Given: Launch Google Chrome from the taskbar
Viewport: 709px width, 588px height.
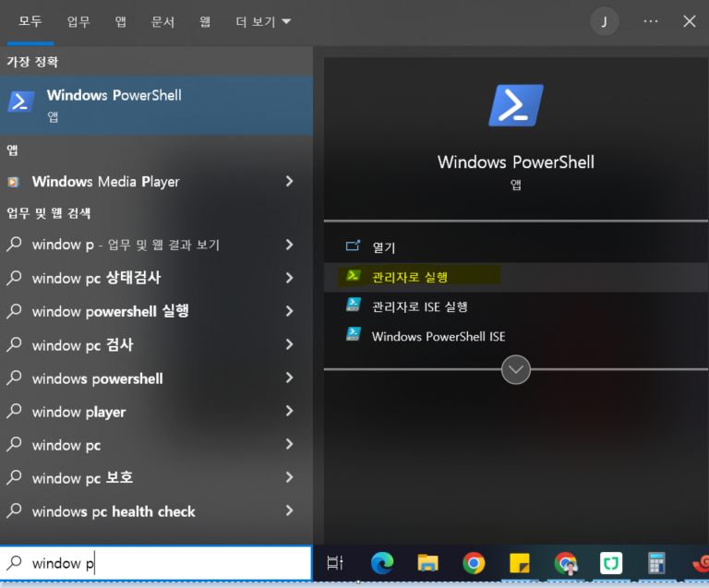Looking at the screenshot, I should (x=474, y=563).
